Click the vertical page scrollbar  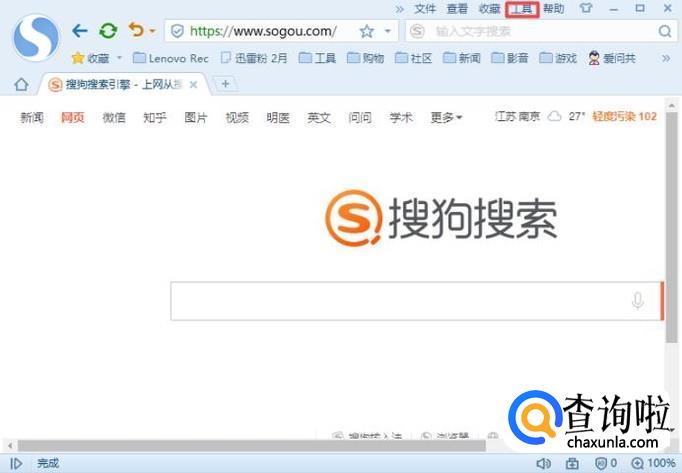(672, 226)
